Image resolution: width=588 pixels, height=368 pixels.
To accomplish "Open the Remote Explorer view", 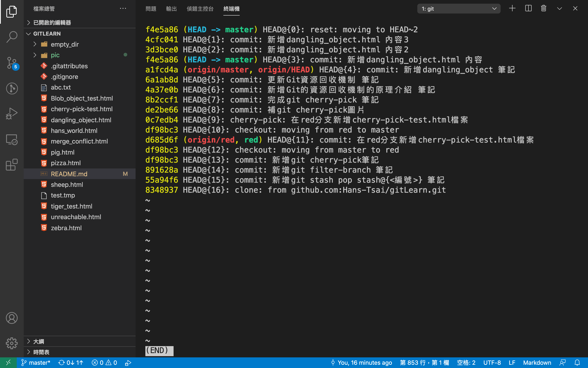I will 12,139.
